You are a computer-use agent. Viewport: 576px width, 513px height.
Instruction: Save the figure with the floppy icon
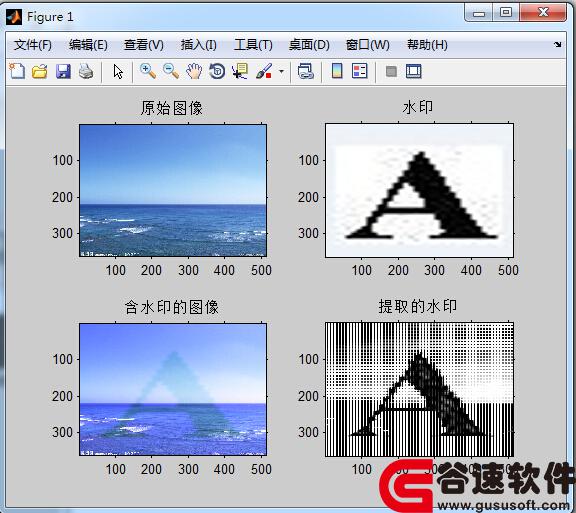coord(63,71)
